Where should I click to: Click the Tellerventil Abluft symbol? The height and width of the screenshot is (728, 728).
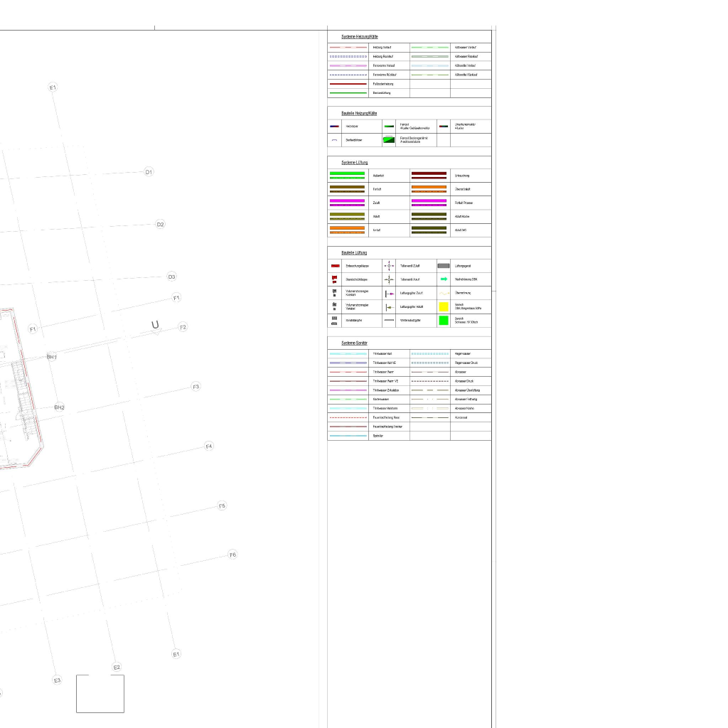pos(389,279)
